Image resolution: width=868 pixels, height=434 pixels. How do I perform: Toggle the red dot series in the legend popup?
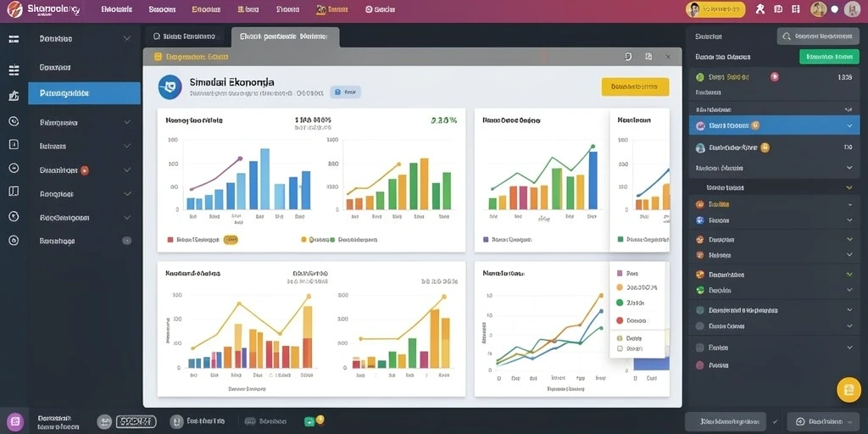pos(620,320)
